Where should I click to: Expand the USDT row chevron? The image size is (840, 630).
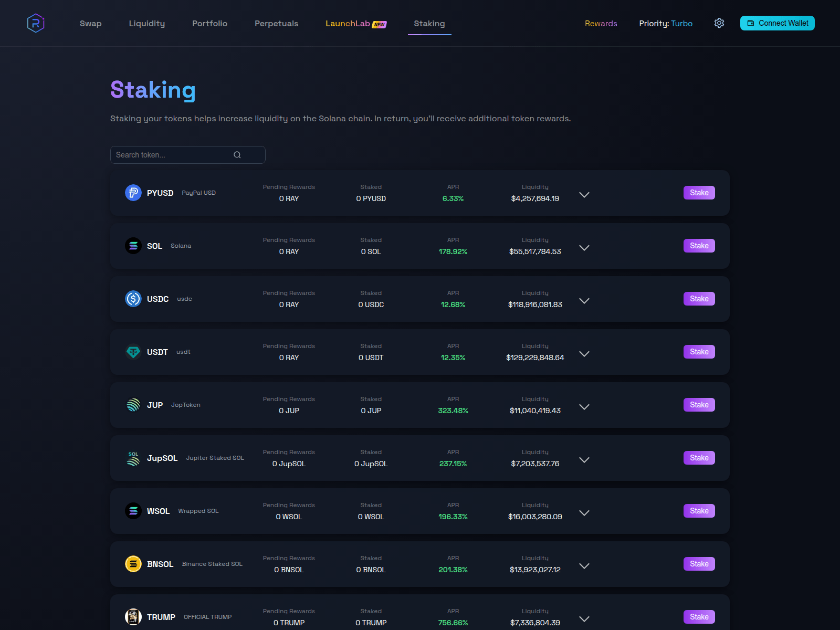584,354
